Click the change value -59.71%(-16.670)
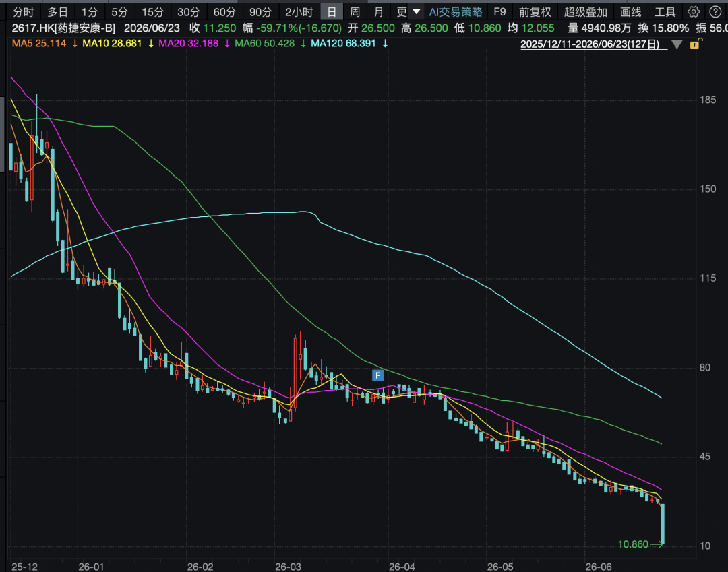This screenshot has height=572, width=728. point(299,28)
